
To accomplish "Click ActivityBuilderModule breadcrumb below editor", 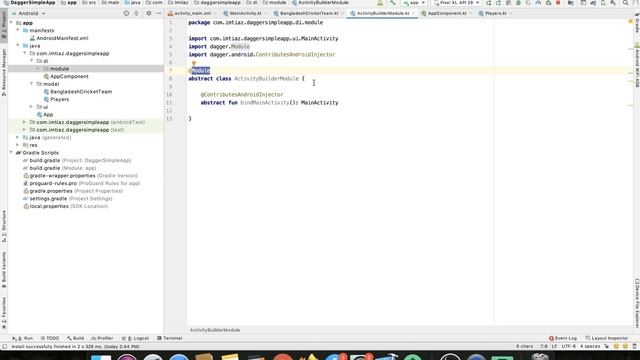I will pos(215,330).
